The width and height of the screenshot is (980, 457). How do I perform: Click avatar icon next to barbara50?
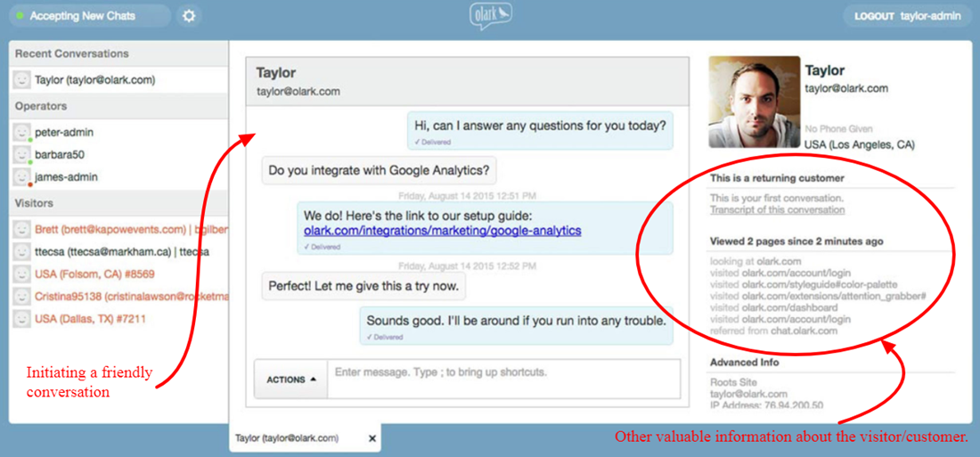click(x=22, y=154)
